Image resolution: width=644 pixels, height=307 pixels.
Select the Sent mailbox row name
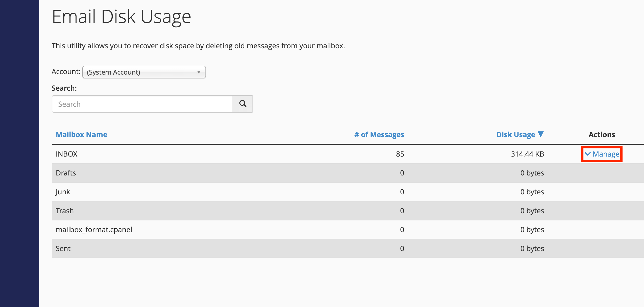63,249
